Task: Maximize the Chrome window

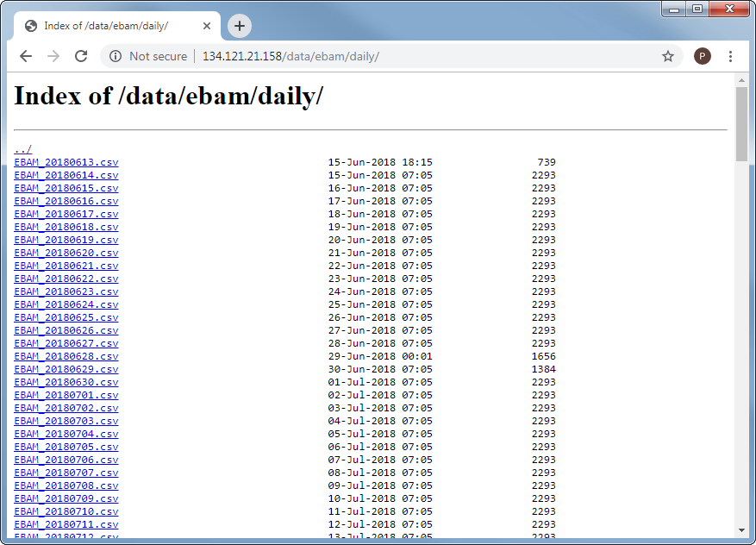Action: [697, 9]
